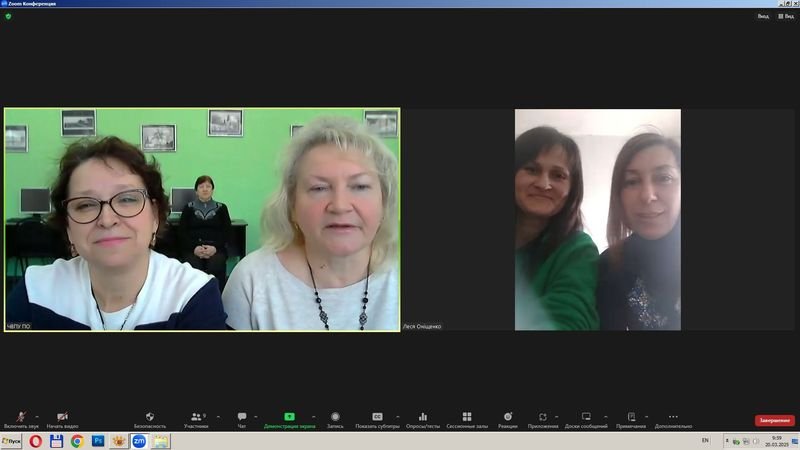Click green Демонстрация экрана share button
Viewport: 800px width, 450px height.
pos(289,418)
